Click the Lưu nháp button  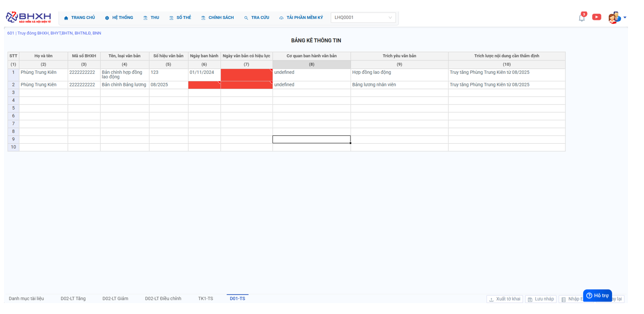coord(540,299)
